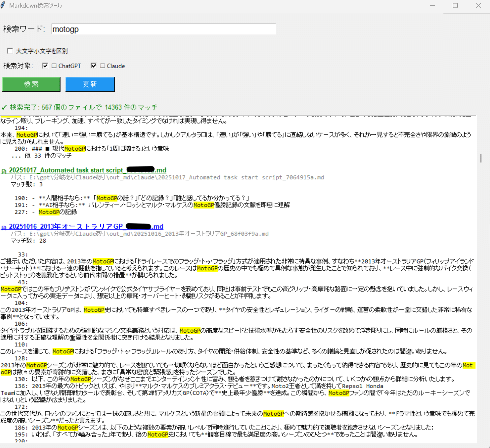Screen dimensions: 490x448
Task: Open the 20251016_2013年オーストラリアGP file link
Action: [x=86, y=226]
